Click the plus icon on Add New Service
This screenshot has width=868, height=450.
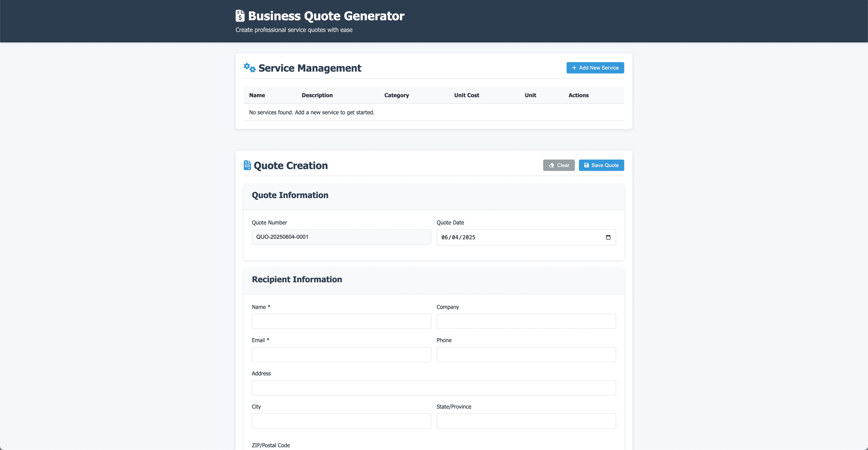tap(574, 68)
